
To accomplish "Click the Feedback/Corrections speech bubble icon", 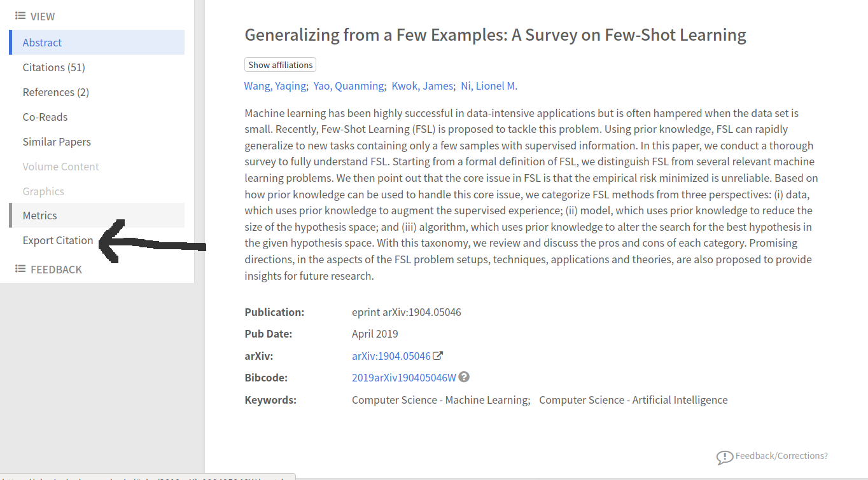I will 725,456.
